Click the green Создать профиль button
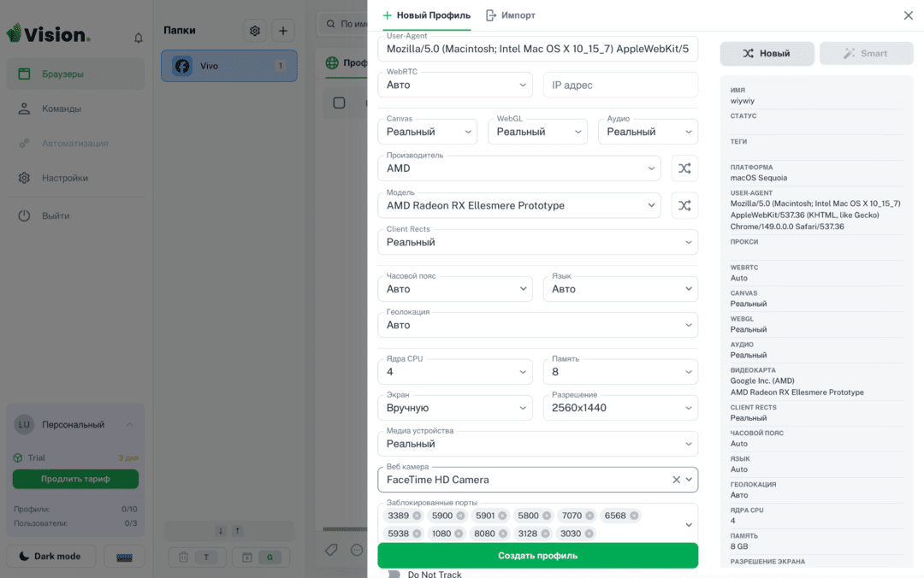The image size is (924, 578). click(x=537, y=556)
